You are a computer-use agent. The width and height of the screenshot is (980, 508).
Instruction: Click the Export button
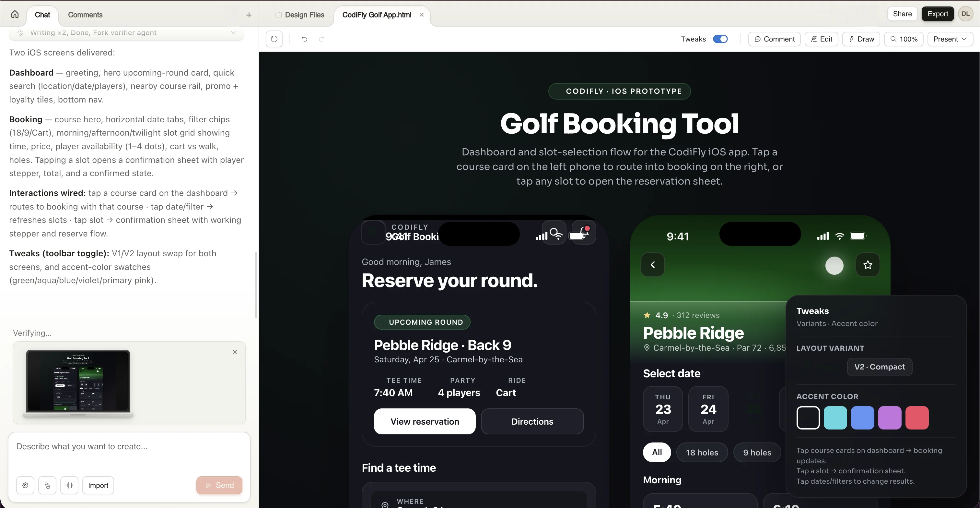click(938, 14)
